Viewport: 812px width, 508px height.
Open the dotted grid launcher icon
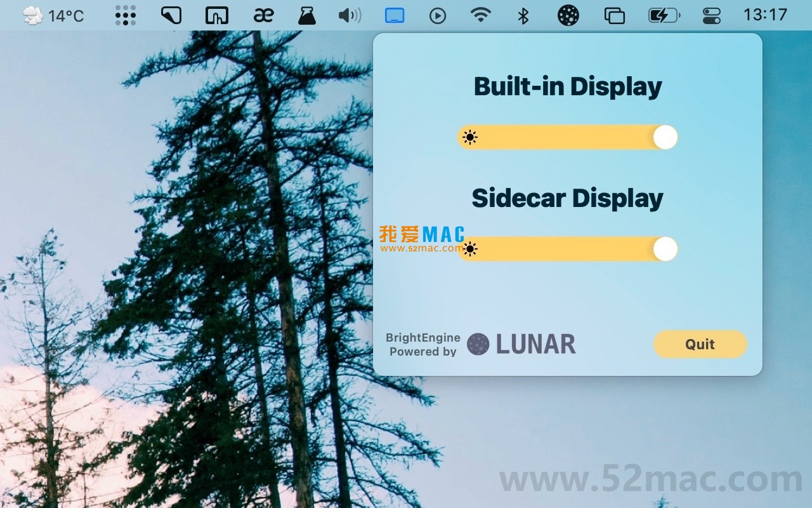125,15
